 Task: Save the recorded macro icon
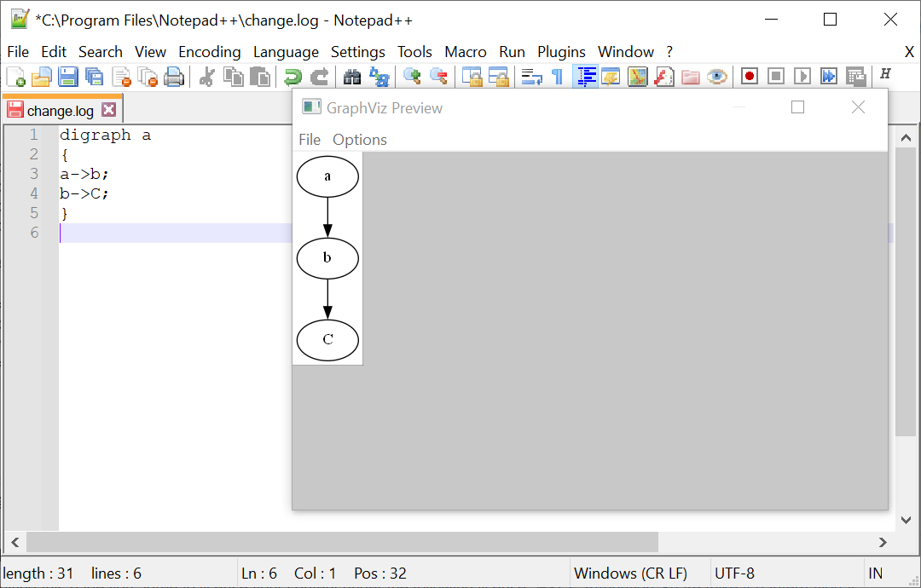coord(856,77)
